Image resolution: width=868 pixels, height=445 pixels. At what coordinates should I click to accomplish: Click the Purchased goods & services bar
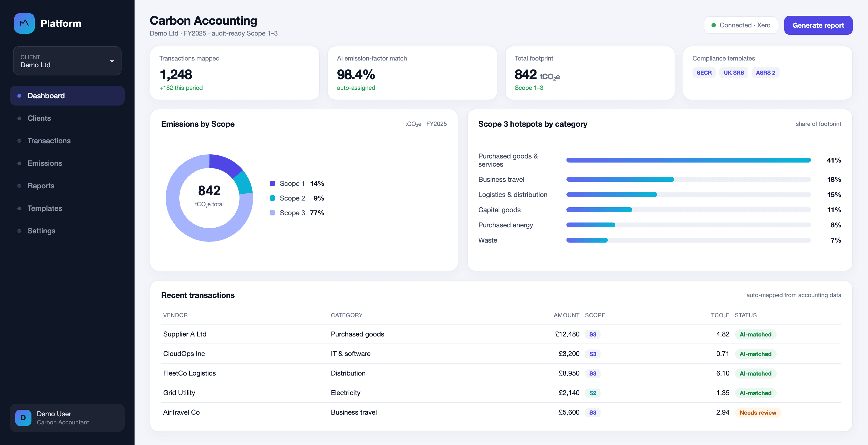(688, 160)
